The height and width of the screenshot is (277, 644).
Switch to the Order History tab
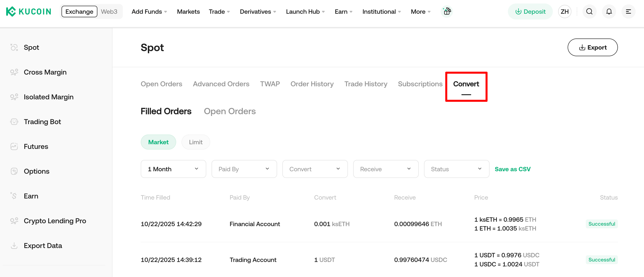312,84
